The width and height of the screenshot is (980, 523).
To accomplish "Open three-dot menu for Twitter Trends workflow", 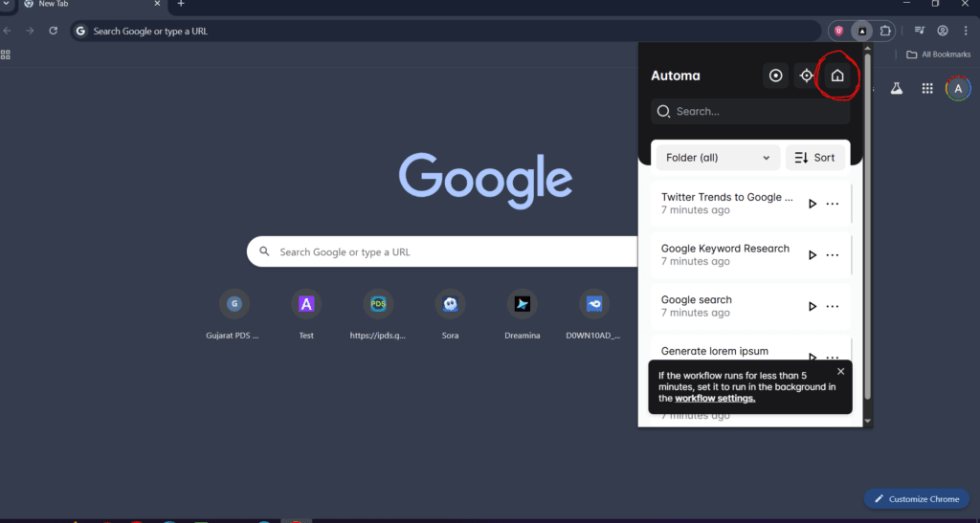I will (x=833, y=204).
